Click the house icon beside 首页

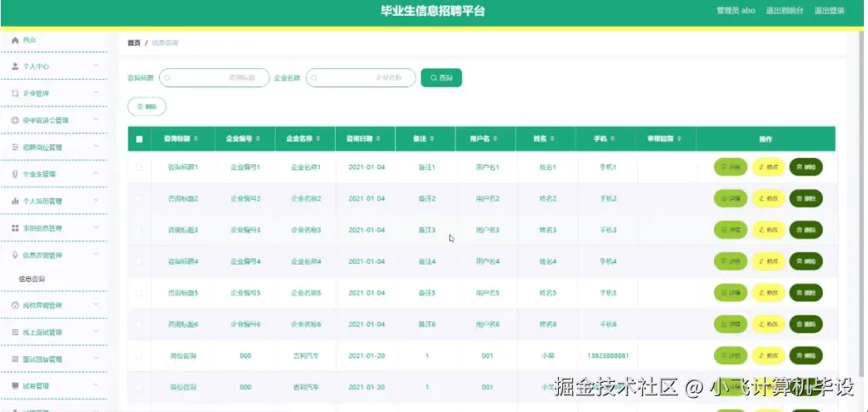click(15, 41)
